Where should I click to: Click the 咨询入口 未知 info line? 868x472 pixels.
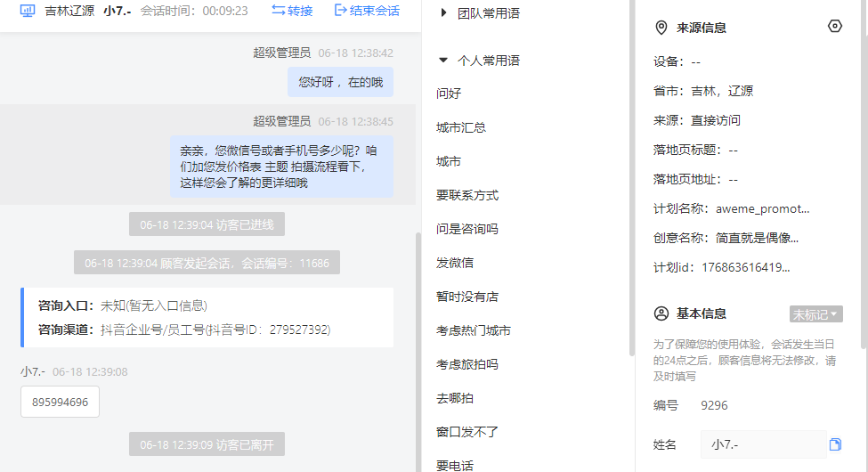pyautogui.click(x=122, y=305)
